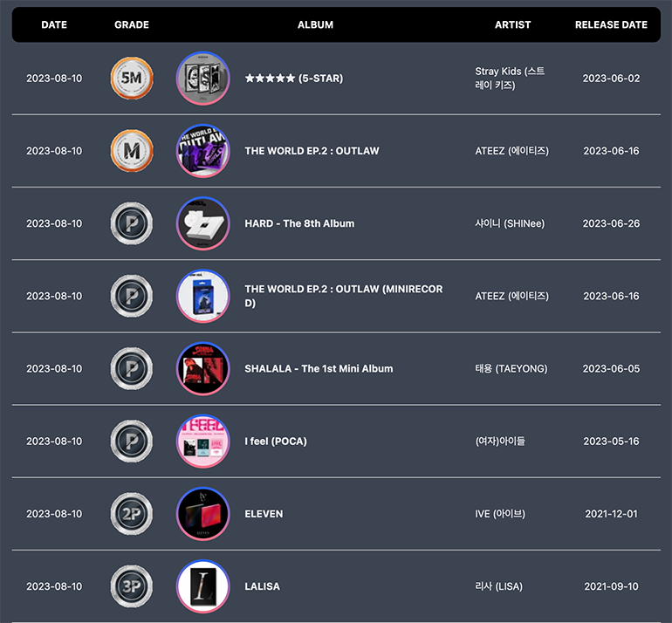Click the P badge next to I feel (POCA)
Viewport: 672px width, 623px height.
point(132,441)
